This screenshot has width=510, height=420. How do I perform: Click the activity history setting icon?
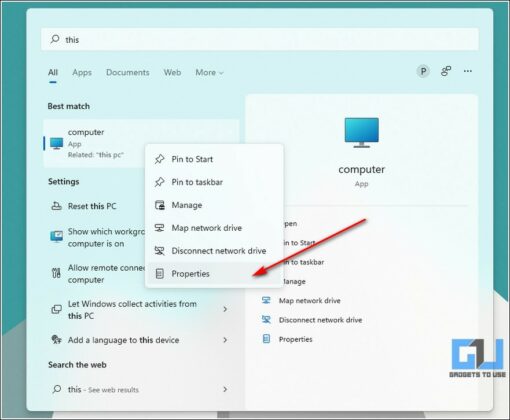pyautogui.click(x=56, y=309)
